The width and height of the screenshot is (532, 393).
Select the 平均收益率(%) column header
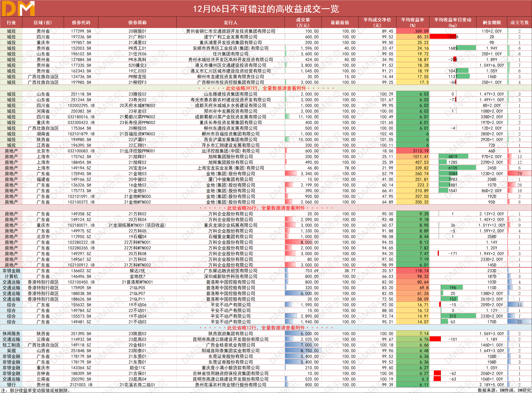(x=413, y=23)
